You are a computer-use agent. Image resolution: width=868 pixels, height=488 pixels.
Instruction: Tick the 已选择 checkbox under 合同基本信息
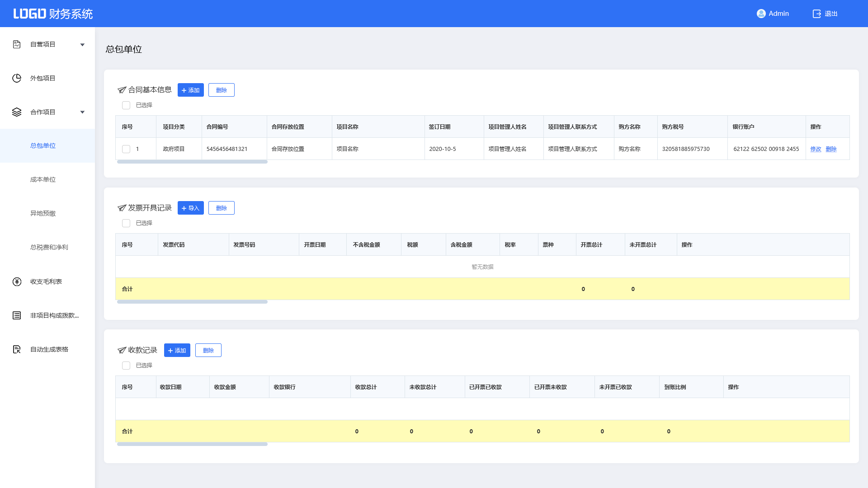tap(126, 105)
